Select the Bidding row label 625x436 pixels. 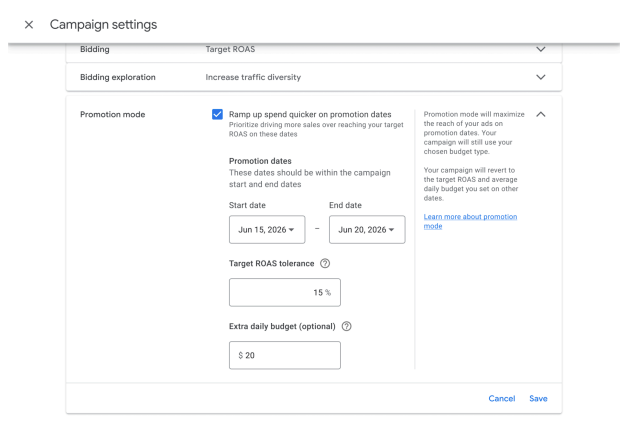click(x=95, y=49)
